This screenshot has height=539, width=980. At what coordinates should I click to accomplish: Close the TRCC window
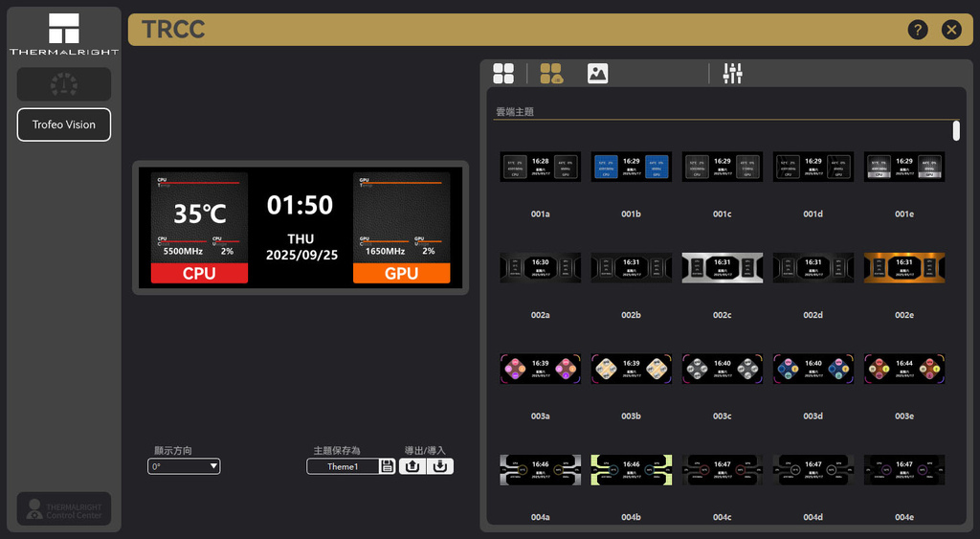(951, 30)
